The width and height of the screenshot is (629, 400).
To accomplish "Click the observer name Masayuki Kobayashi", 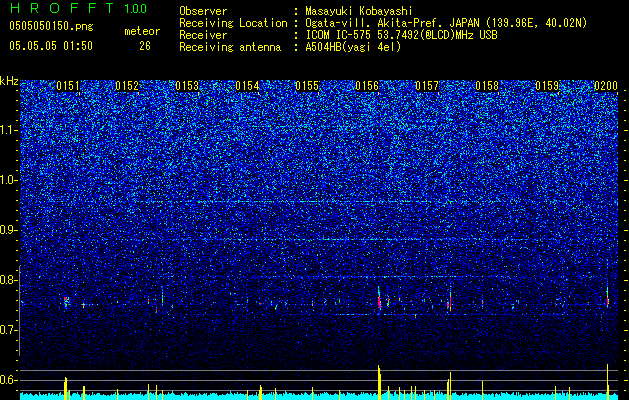I will coord(359,11).
